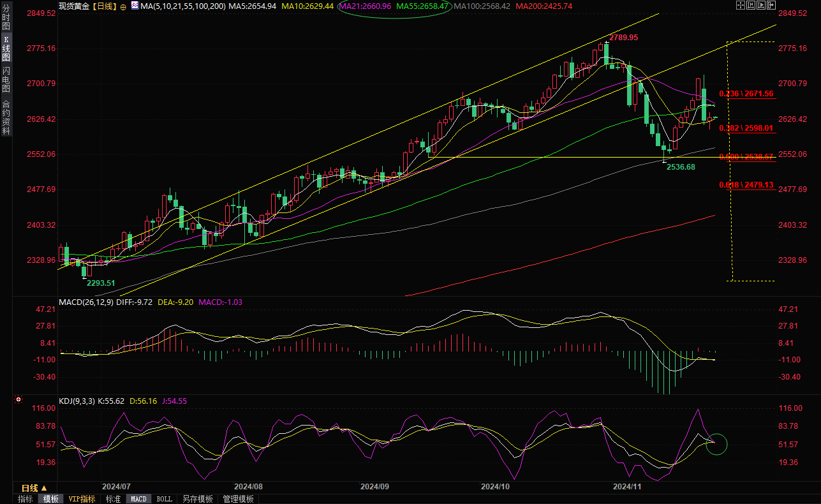The image size is (821, 504).
Task: Click the circled plus icon beside 日线
Action: pyautogui.click(x=123, y=6)
